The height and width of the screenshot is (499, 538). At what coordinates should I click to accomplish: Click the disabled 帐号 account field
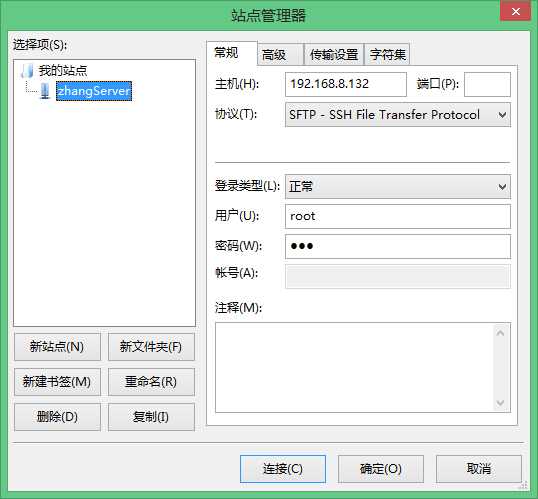pyautogui.click(x=398, y=276)
